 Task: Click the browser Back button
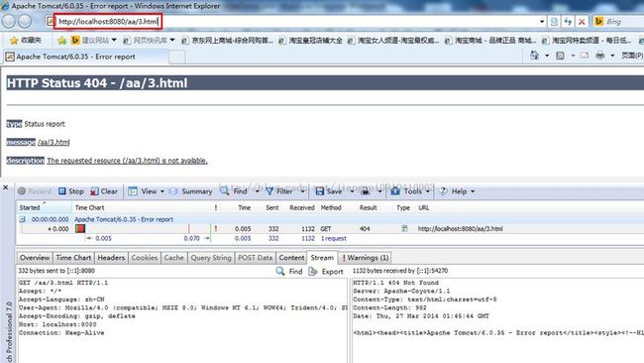click(x=8, y=22)
